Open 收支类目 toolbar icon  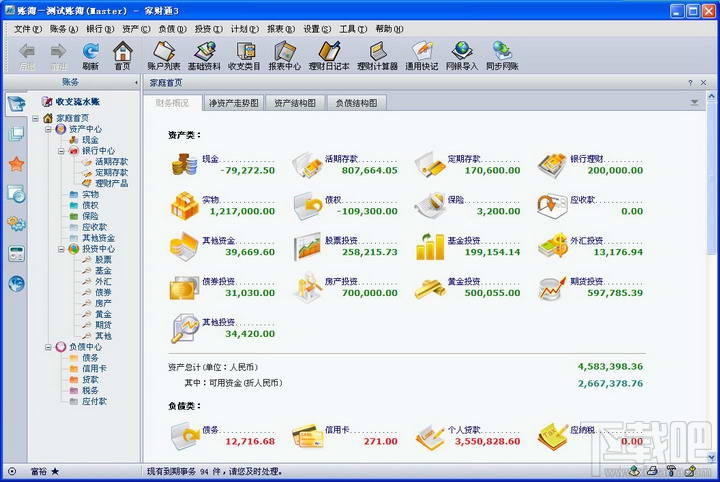click(x=244, y=56)
